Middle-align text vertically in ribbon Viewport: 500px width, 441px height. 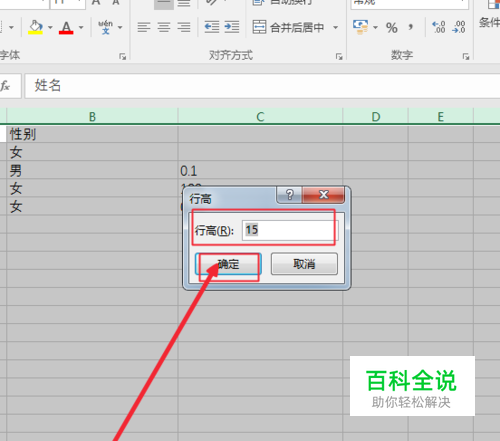[164, 3]
